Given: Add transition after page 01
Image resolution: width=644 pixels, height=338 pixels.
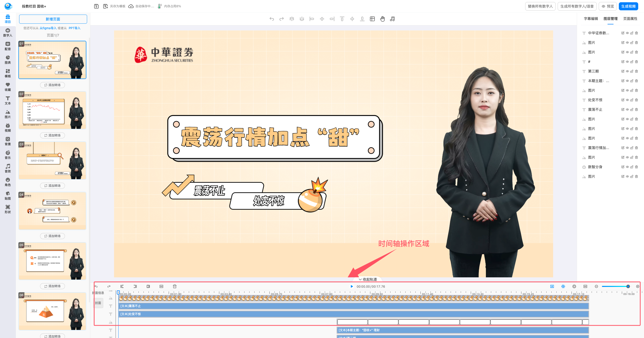Looking at the screenshot, I should pyautogui.click(x=52, y=85).
